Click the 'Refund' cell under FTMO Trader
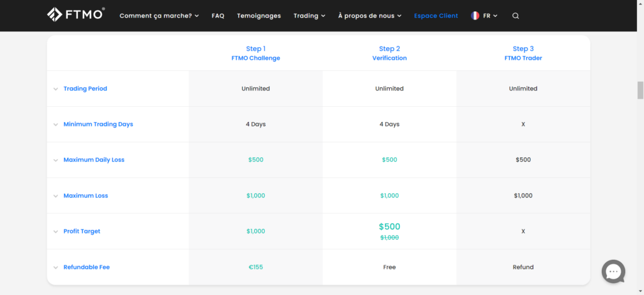 coord(523,267)
